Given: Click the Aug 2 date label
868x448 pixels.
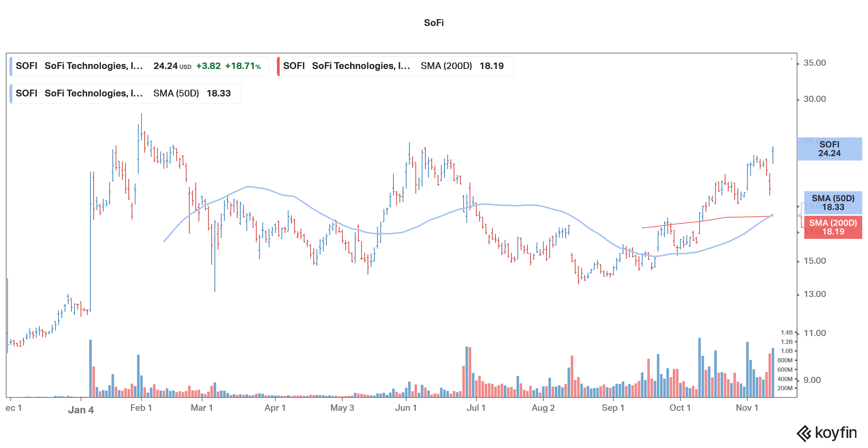Looking at the screenshot, I should click(x=543, y=408).
